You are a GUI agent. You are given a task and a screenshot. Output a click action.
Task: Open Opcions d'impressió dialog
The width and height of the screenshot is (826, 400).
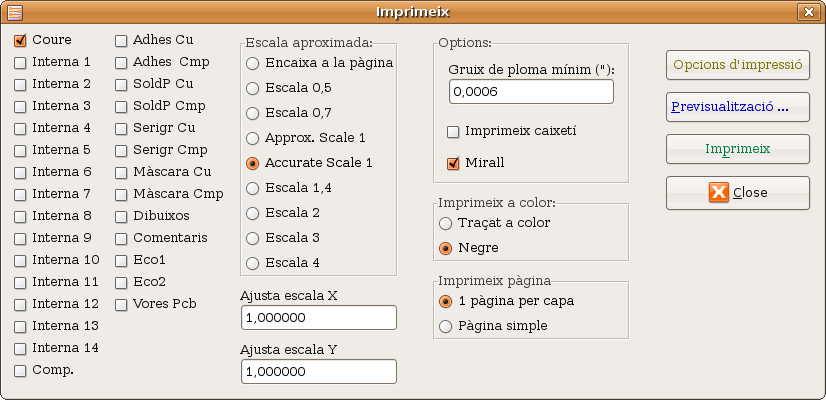click(738, 65)
